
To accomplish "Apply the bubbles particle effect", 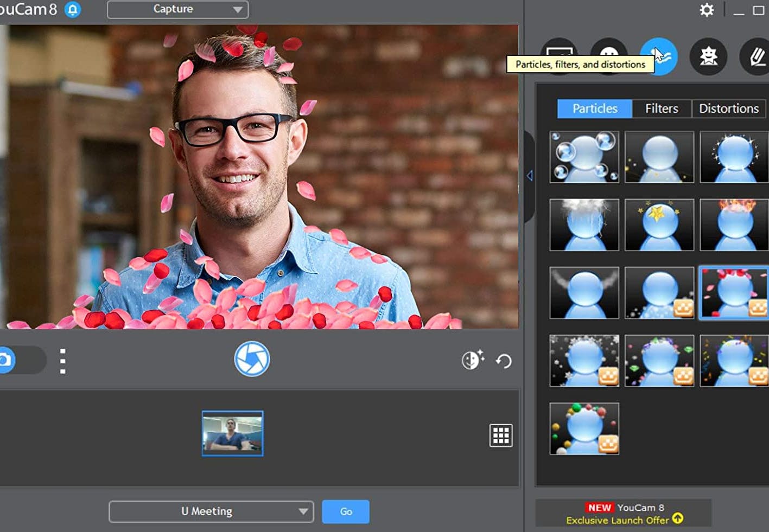I will [584, 157].
